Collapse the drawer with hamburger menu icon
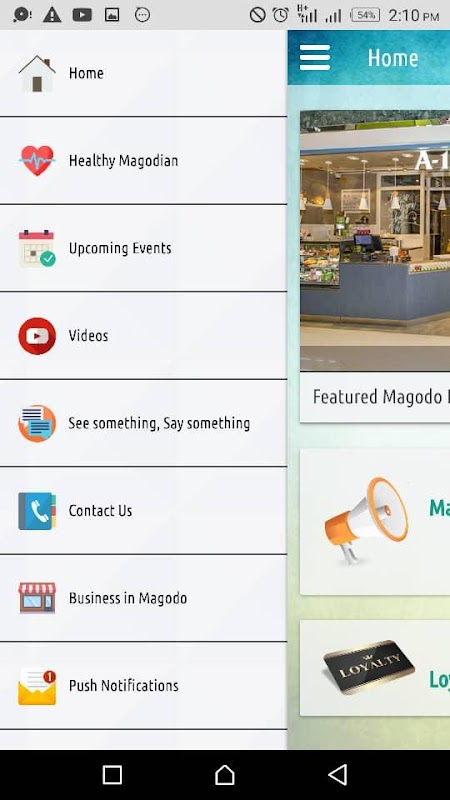Image resolution: width=450 pixels, height=800 pixels. coord(315,58)
